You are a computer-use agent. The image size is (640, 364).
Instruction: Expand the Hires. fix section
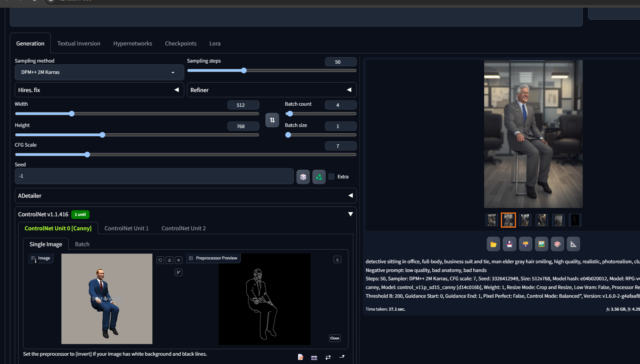pyautogui.click(x=99, y=90)
